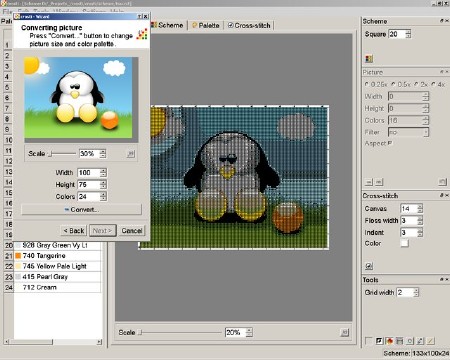Click the wizard title bar icon
450x360 pixels.
point(17,16)
